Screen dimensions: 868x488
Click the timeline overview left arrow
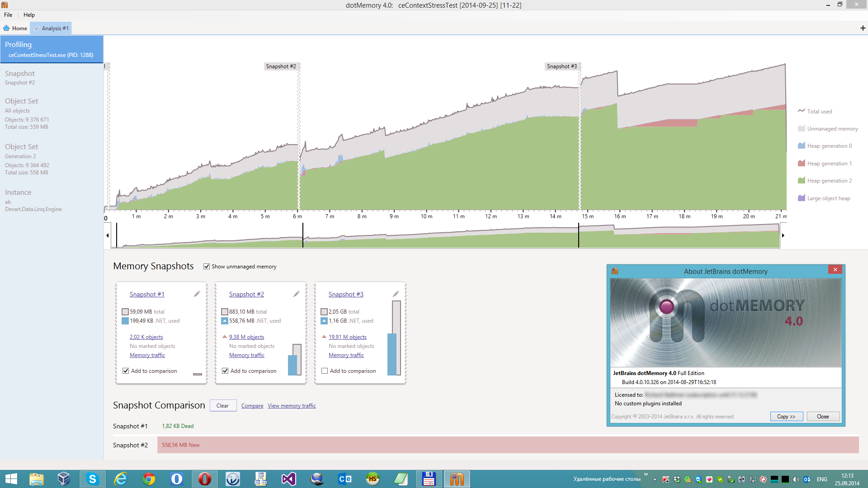(x=108, y=235)
